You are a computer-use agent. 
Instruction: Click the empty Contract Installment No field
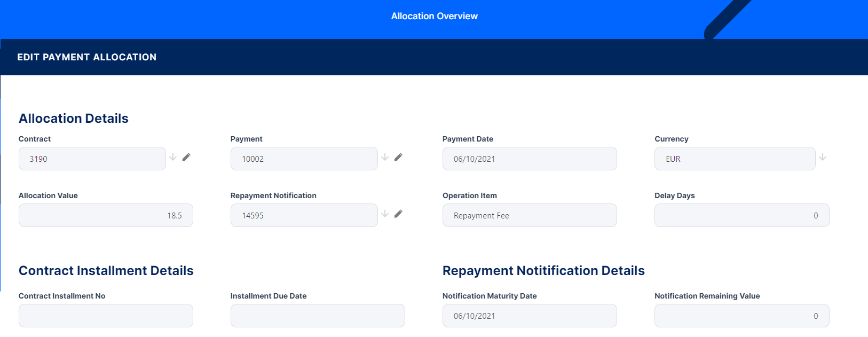(x=106, y=316)
